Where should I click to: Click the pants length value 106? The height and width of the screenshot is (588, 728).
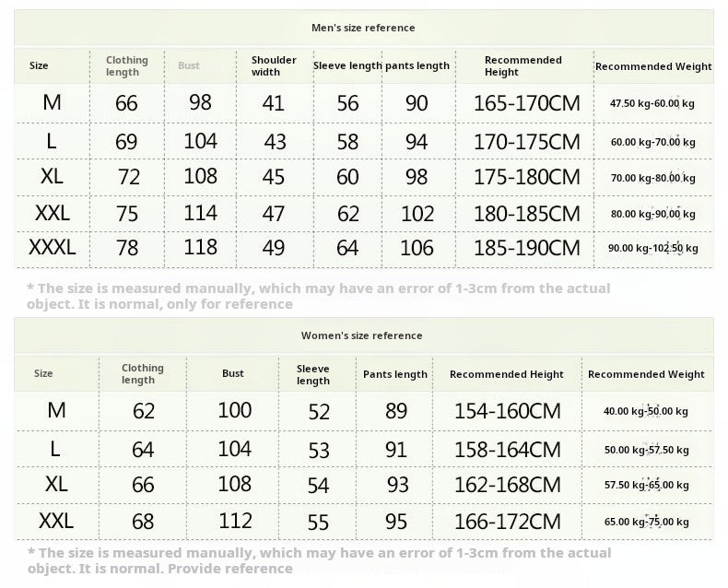pos(417,248)
